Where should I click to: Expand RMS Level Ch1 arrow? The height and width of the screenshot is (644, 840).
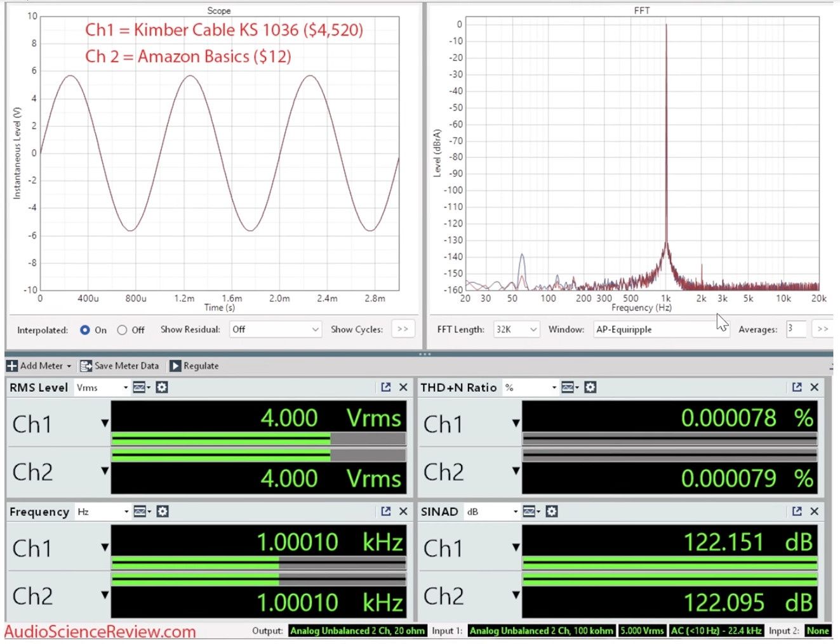[105, 423]
